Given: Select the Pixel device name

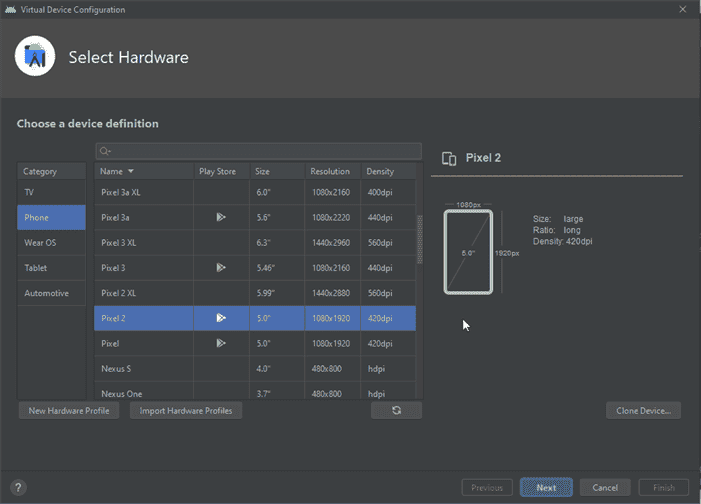Looking at the screenshot, I should tap(110, 343).
